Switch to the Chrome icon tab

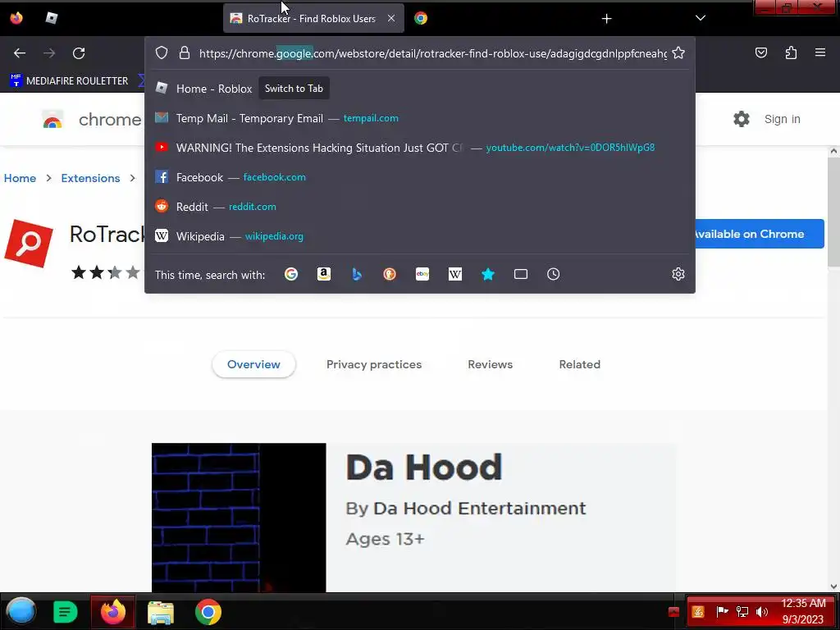click(421, 18)
